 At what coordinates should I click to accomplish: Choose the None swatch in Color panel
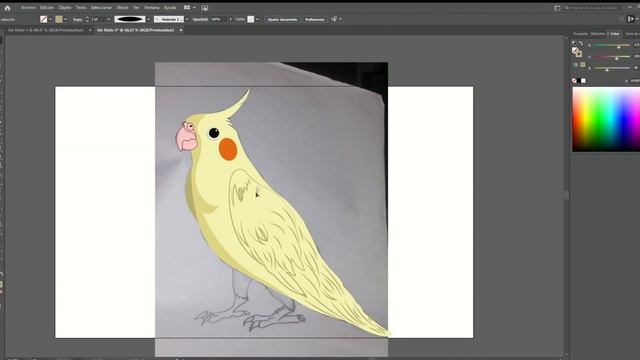tap(574, 81)
